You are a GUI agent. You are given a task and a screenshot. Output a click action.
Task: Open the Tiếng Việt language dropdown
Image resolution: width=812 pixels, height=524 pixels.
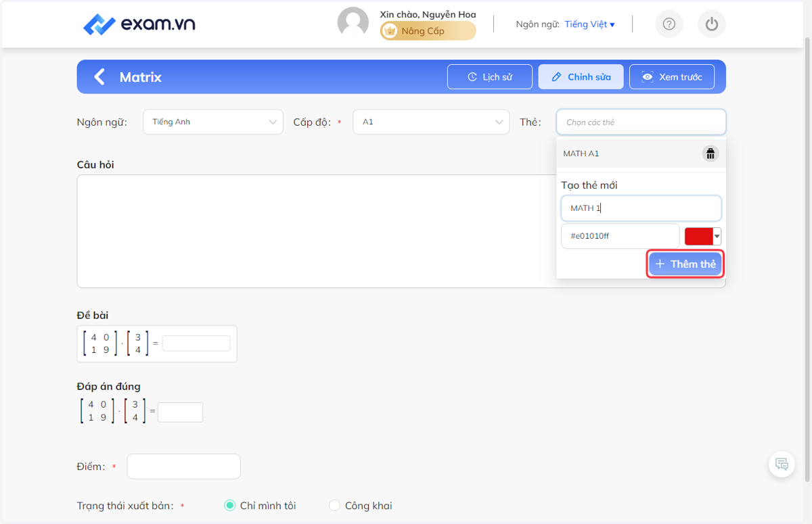click(x=589, y=24)
